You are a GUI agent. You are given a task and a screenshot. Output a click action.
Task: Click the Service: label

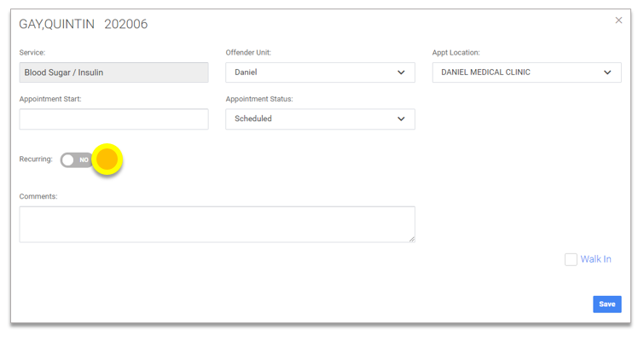(x=32, y=53)
